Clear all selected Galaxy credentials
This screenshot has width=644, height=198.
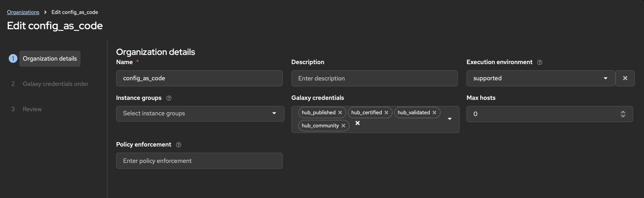coord(358,123)
